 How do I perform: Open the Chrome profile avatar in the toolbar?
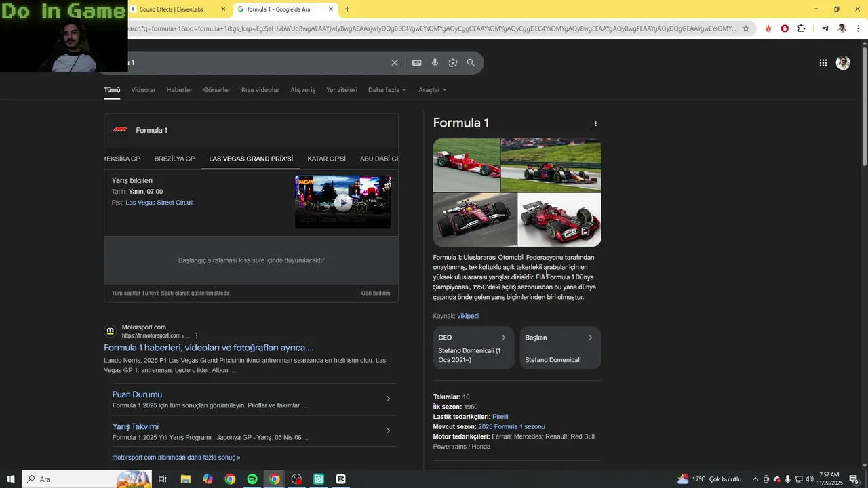(842, 28)
